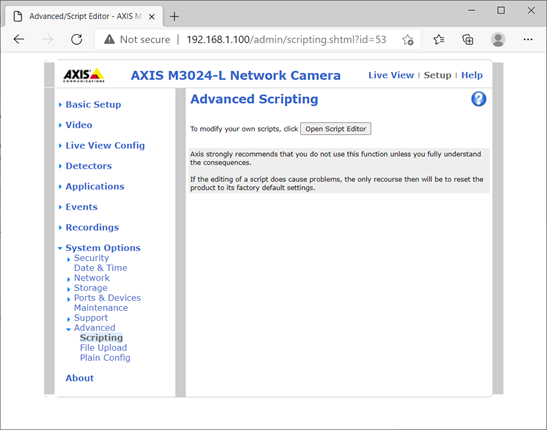This screenshot has width=547, height=430.
Task: Collapse the Advanced submenu
Action: [94, 327]
